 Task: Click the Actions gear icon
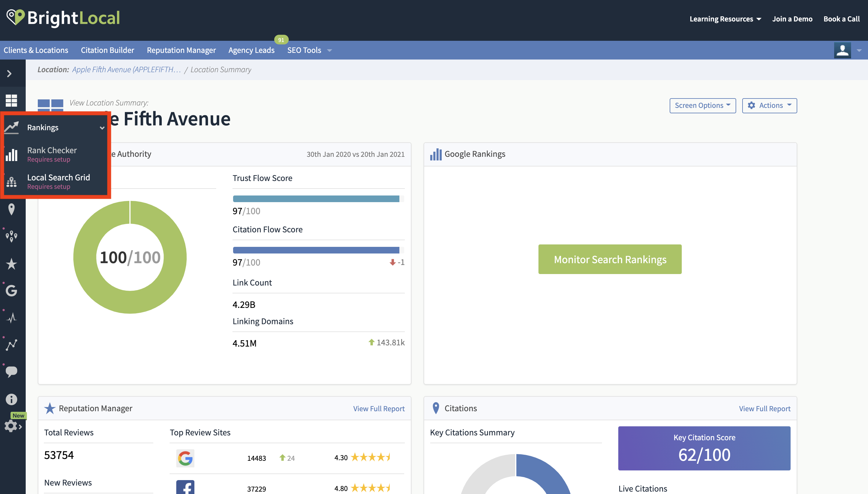pos(751,105)
